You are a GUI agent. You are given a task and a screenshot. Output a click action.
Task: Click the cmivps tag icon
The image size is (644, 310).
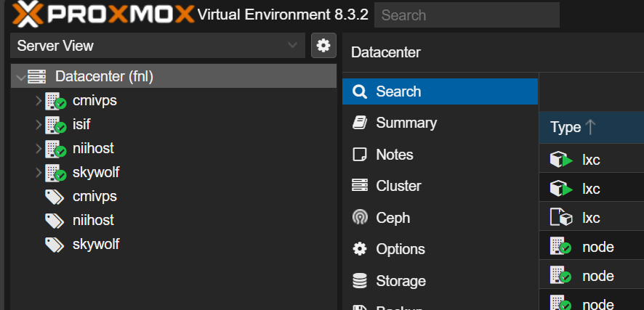point(55,197)
